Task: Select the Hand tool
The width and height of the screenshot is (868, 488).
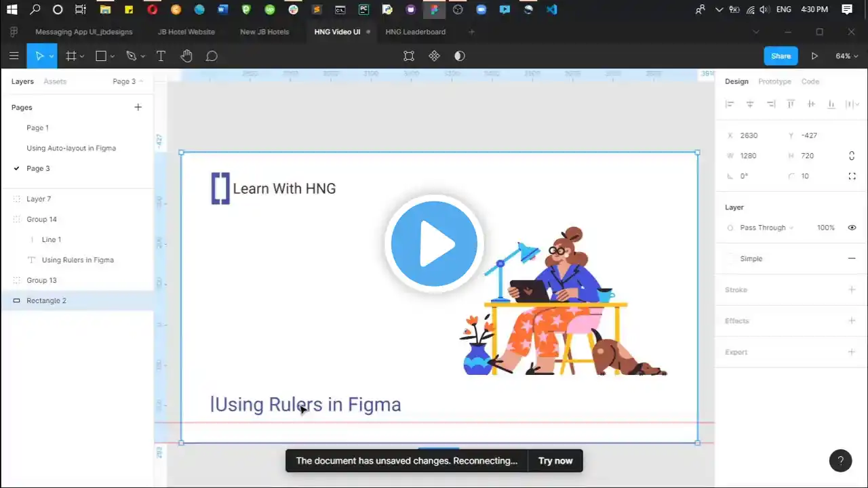Action: click(186, 56)
